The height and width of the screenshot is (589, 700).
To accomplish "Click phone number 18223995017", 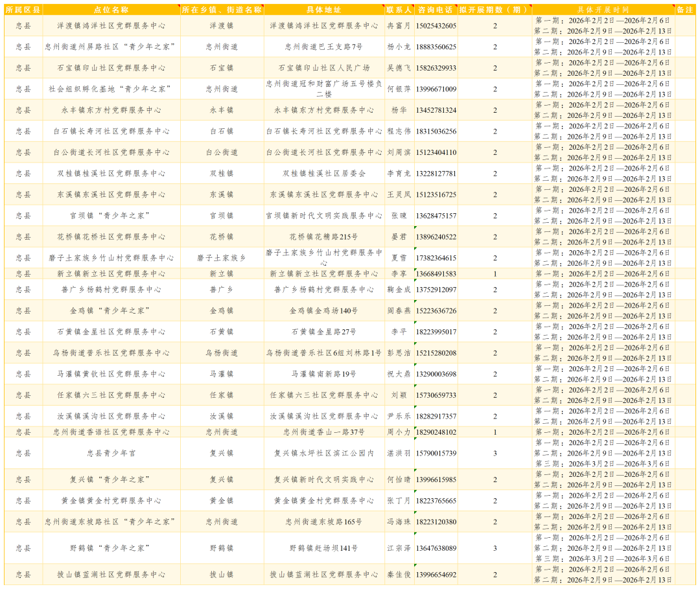I will click(436, 332).
